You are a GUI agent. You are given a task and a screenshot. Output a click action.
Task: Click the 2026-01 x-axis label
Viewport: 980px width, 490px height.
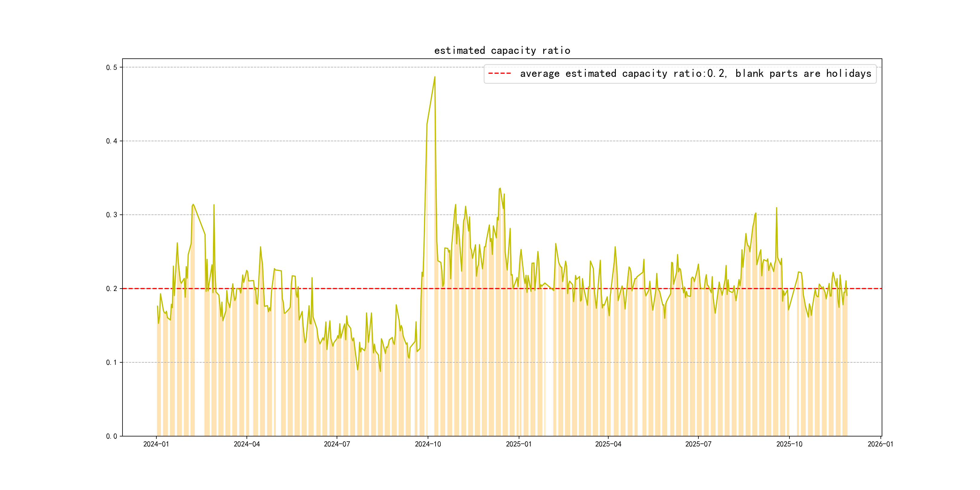pyautogui.click(x=880, y=444)
